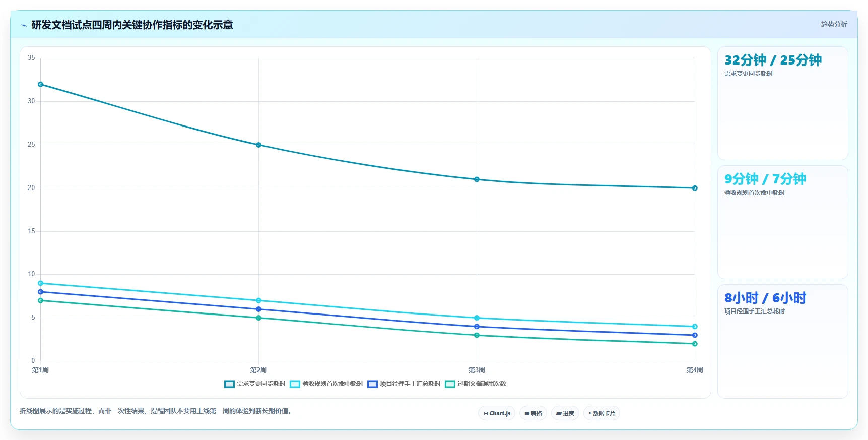The height and width of the screenshot is (440, 868).
Task: Click the 项目经理手工汇总耗时 card caption
Action: pos(754,311)
